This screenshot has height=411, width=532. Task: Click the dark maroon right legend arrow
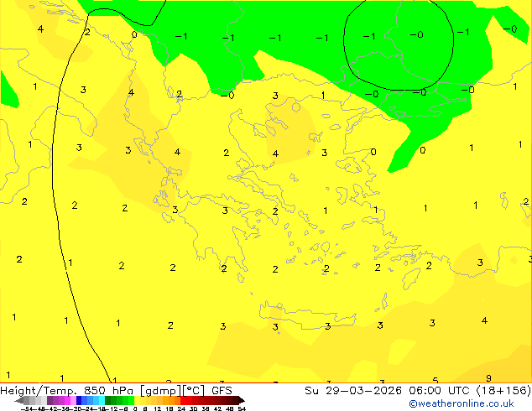241,400
